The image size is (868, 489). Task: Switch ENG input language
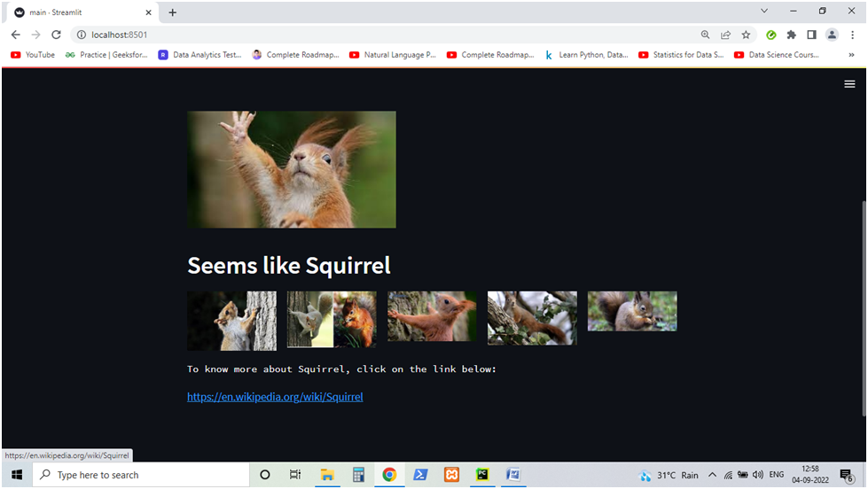(777, 475)
